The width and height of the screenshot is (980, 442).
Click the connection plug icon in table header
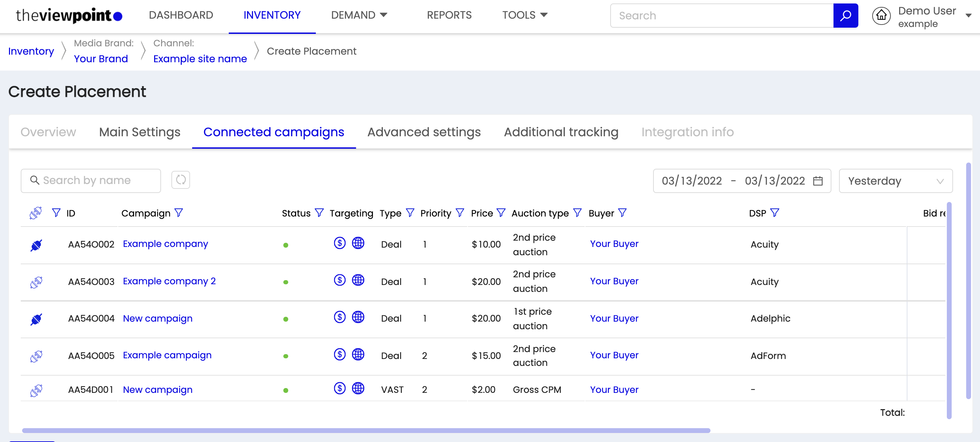coord(36,213)
